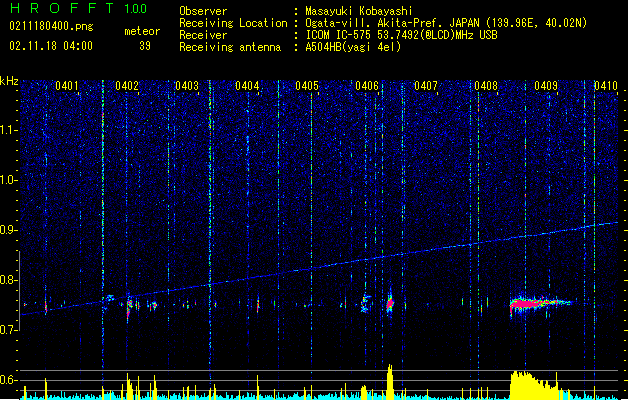This screenshot has height=400, width=629.
Task: Click the version number 1.0.0
Action: point(136,8)
